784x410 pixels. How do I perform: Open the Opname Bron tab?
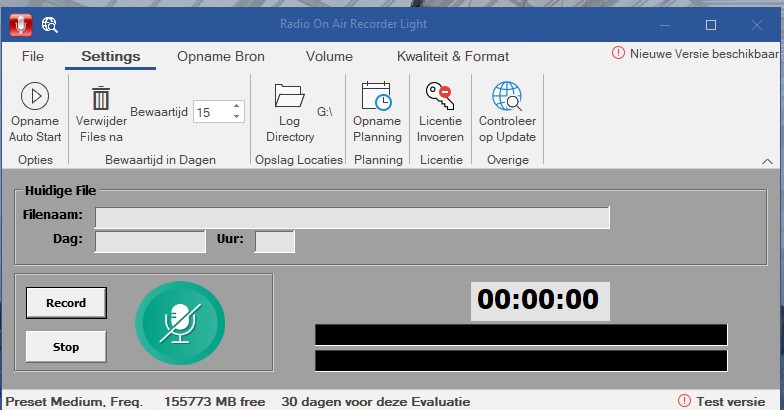tap(220, 56)
